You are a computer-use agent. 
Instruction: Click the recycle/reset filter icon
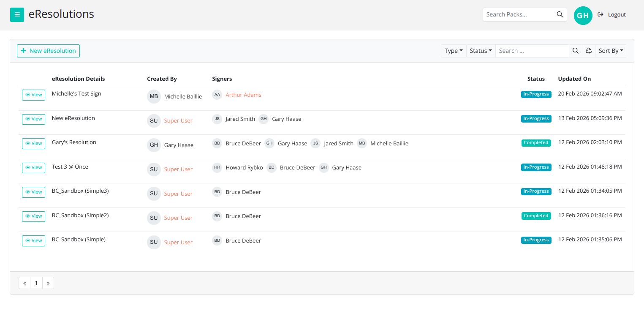pyautogui.click(x=588, y=51)
